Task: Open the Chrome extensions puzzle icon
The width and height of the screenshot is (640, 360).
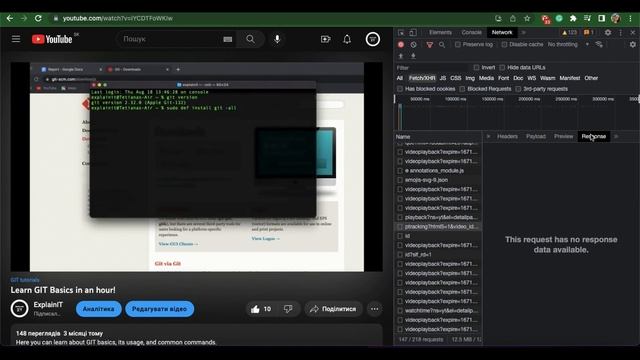Action: [573, 18]
